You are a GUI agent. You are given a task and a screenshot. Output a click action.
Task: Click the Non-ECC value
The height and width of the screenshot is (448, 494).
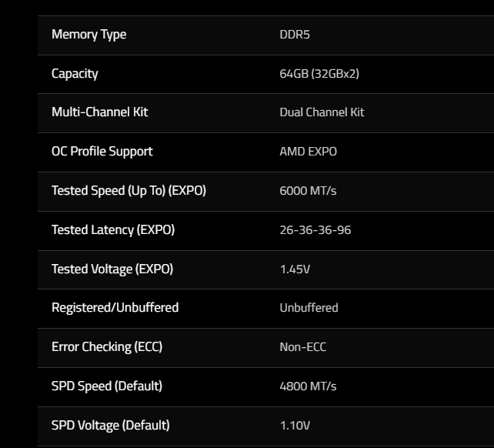pos(302,347)
